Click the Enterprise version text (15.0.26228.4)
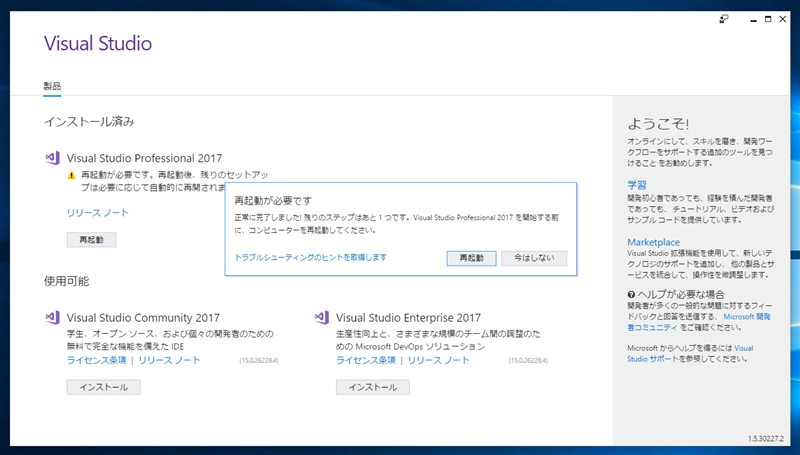The image size is (800, 455). (x=529, y=361)
